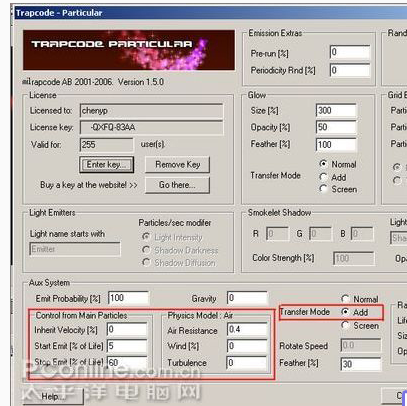
Task: Click the Inherit Velocity [%] field
Action: click(127, 330)
